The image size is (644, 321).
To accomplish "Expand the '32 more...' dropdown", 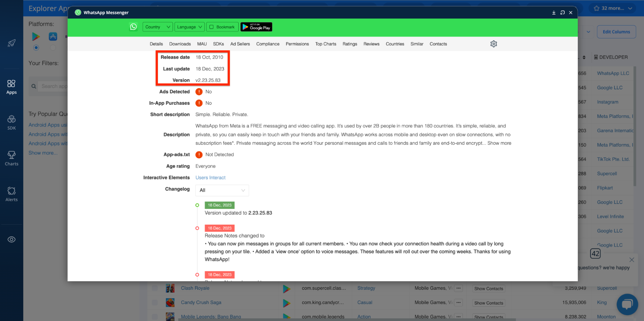I will click(613, 8).
